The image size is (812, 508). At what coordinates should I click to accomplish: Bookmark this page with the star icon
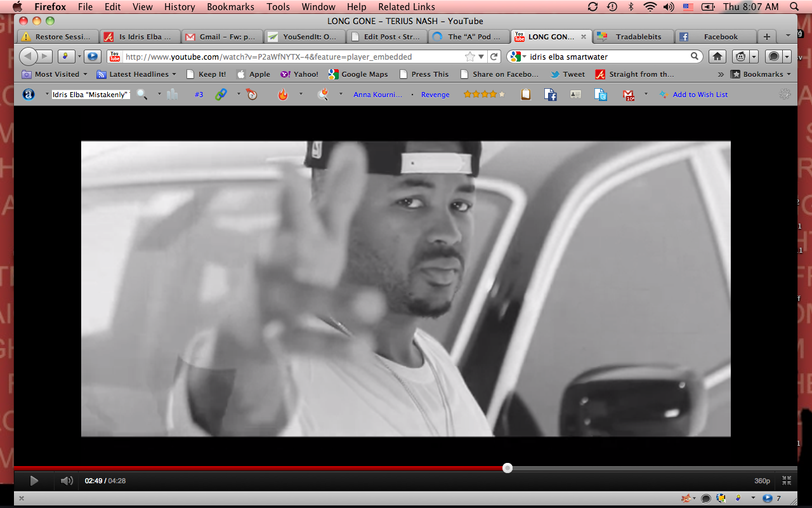coord(470,57)
